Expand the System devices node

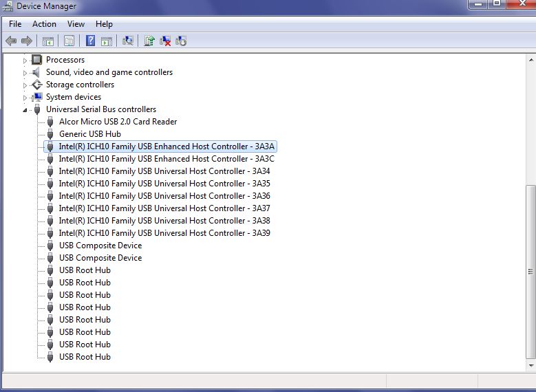click(x=25, y=98)
